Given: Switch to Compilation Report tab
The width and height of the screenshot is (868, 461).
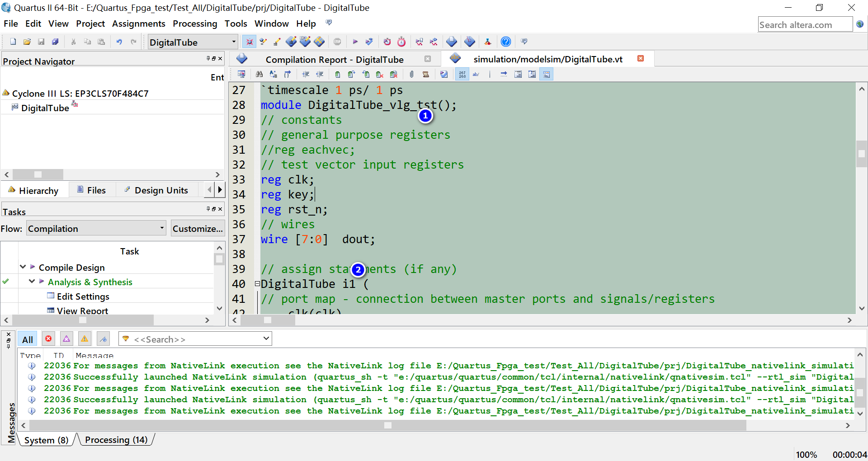Looking at the screenshot, I should (335, 60).
